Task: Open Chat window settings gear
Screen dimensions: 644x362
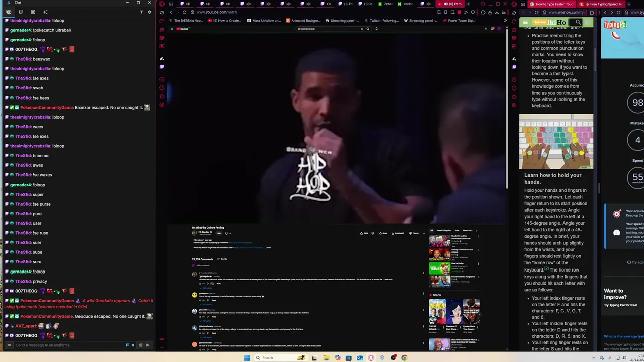Action: coord(149,12)
